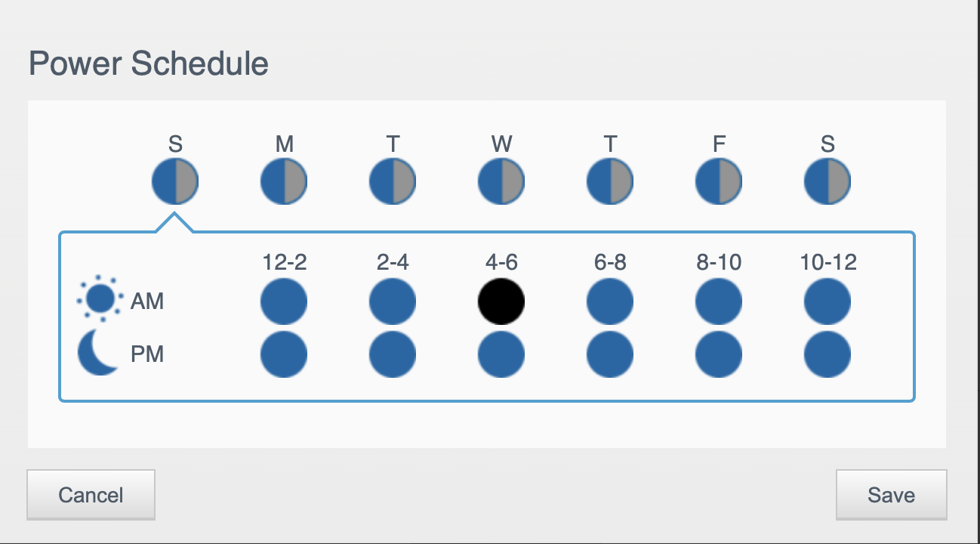
Task: Select the Sunday day circle icon
Action: [175, 183]
